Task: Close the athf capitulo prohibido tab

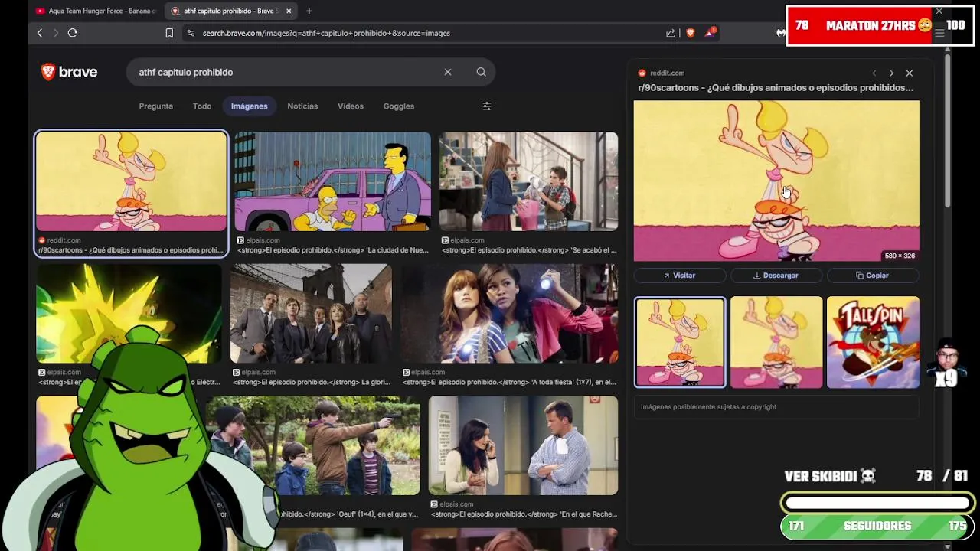Action: [289, 11]
